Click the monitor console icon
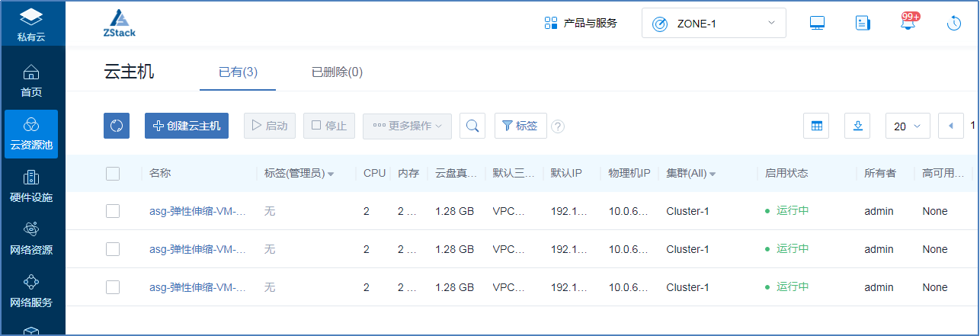The width and height of the screenshot is (980, 336). tap(817, 23)
